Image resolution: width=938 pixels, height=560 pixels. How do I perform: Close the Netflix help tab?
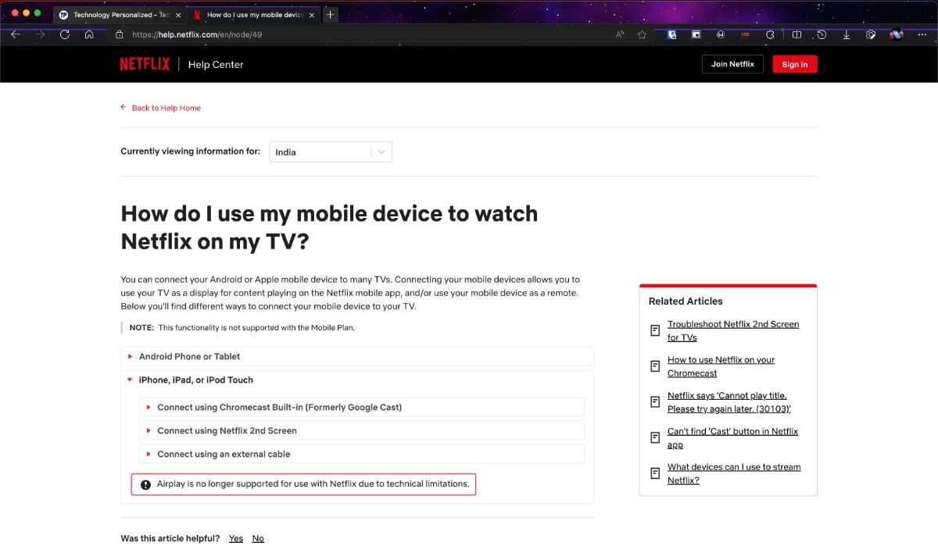(312, 15)
